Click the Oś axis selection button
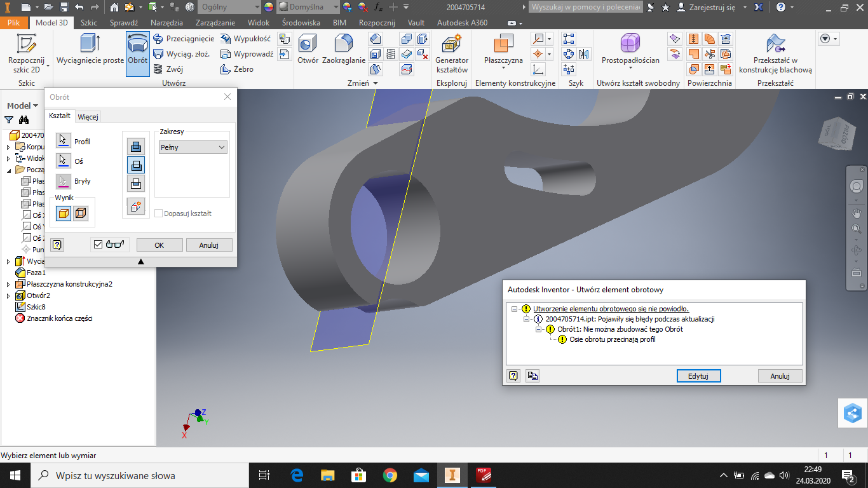 click(x=64, y=161)
